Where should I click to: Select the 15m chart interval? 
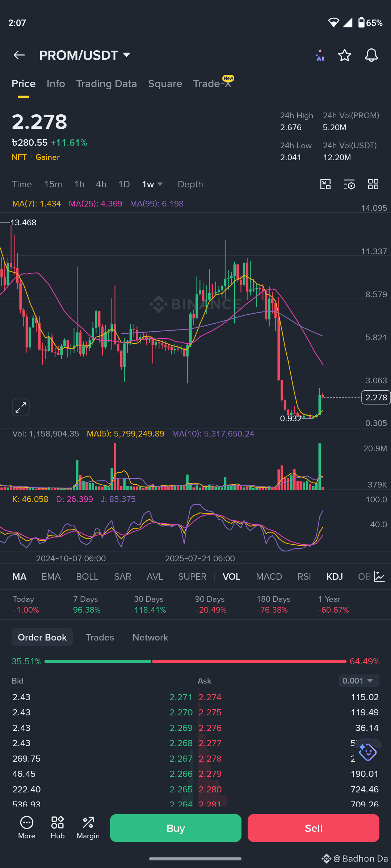pyautogui.click(x=53, y=184)
